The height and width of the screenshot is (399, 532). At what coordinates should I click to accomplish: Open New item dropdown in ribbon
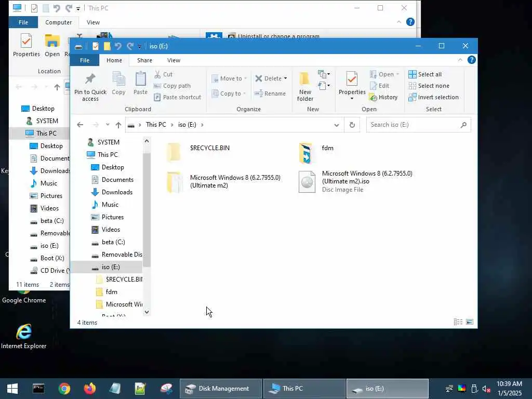pyautogui.click(x=324, y=74)
